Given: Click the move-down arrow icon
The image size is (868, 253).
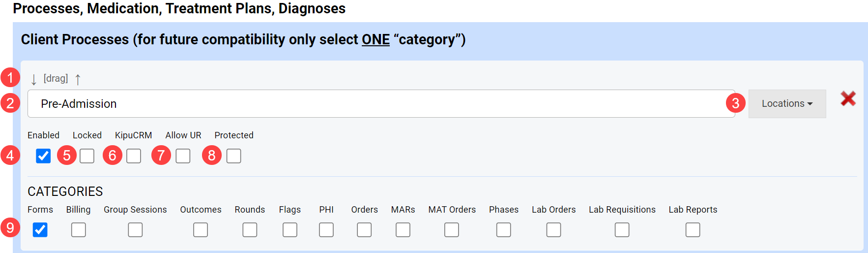Looking at the screenshot, I should tap(33, 79).
